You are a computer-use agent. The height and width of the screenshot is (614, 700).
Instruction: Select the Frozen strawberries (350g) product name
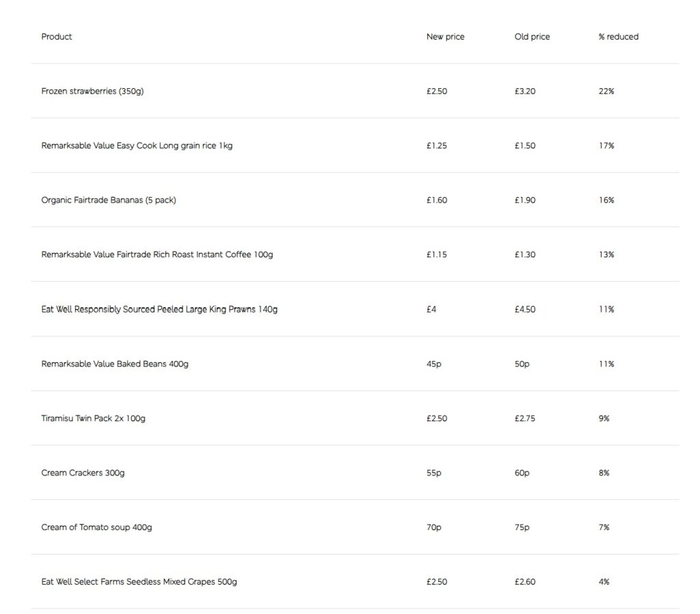click(92, 91)
